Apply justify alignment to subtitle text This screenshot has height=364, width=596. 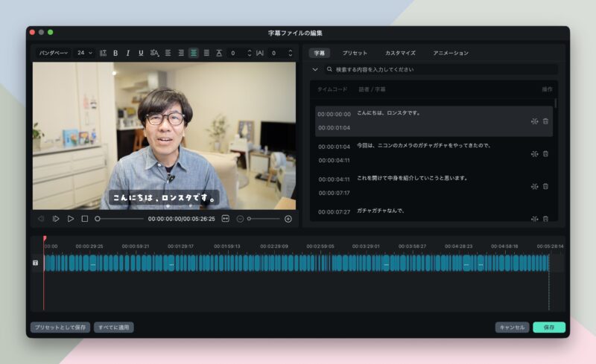[x=206, y=53]
